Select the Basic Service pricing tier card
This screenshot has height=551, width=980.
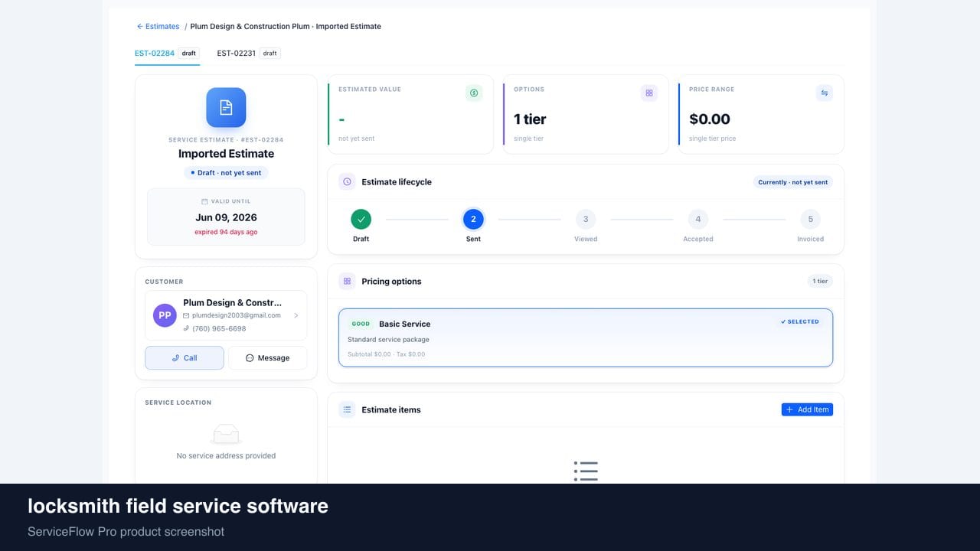tap(586, 337)
